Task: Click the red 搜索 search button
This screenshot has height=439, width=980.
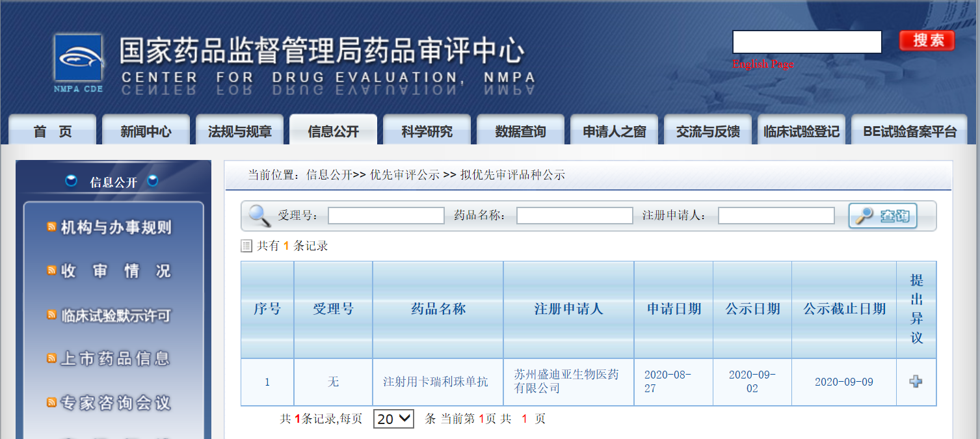Action: (926, 40)
